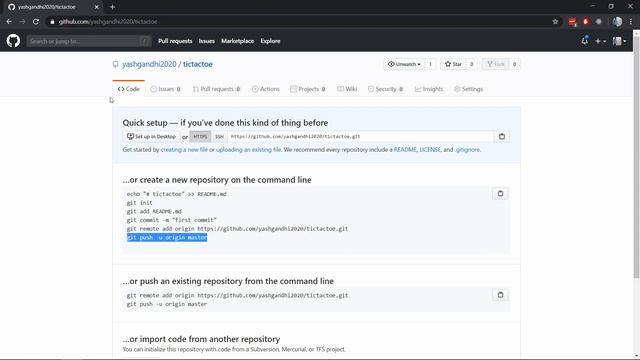The image size is (640, 360).
Task: Switch to the Wiki tab
Action: coord(347,89)
